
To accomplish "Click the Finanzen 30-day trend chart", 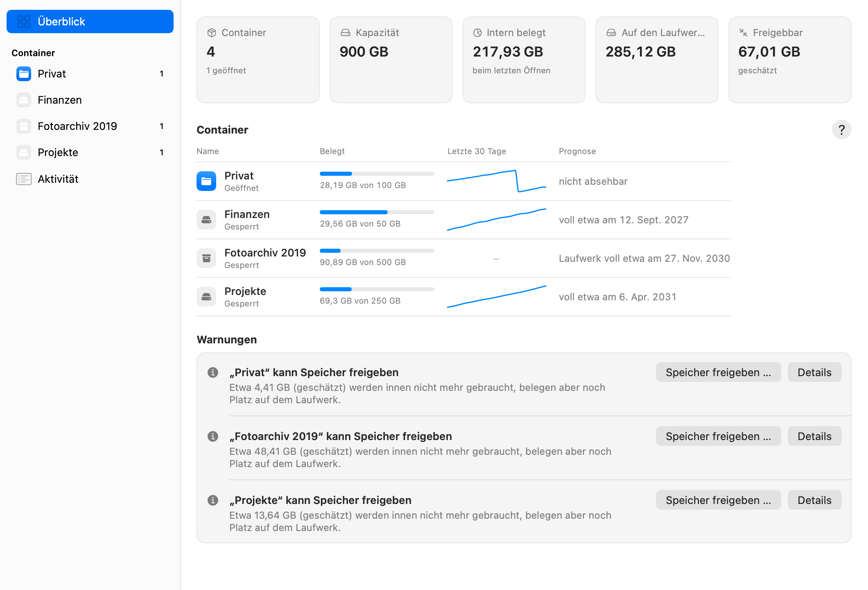I will tap(496, 220).
